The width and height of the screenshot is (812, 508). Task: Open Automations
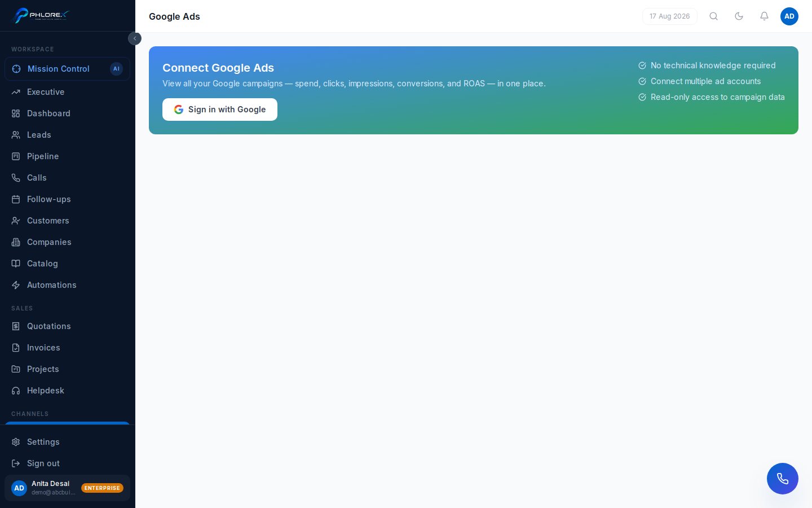pyautogui.click(x=67, y=285)
